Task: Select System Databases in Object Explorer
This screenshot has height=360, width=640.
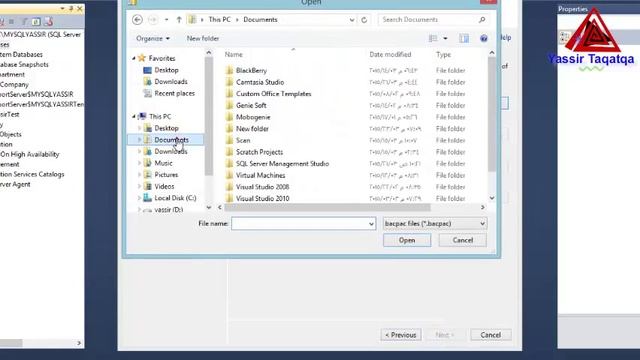Action: [21, 54]
